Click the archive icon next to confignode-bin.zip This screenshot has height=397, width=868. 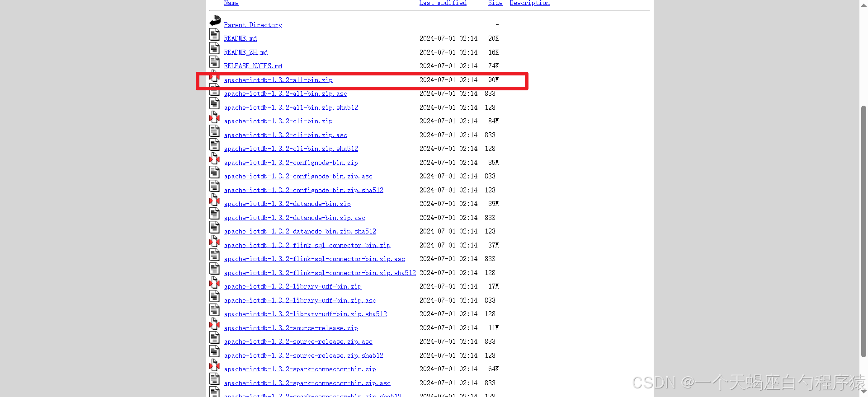pyautogui.click(x=214, y=159)
